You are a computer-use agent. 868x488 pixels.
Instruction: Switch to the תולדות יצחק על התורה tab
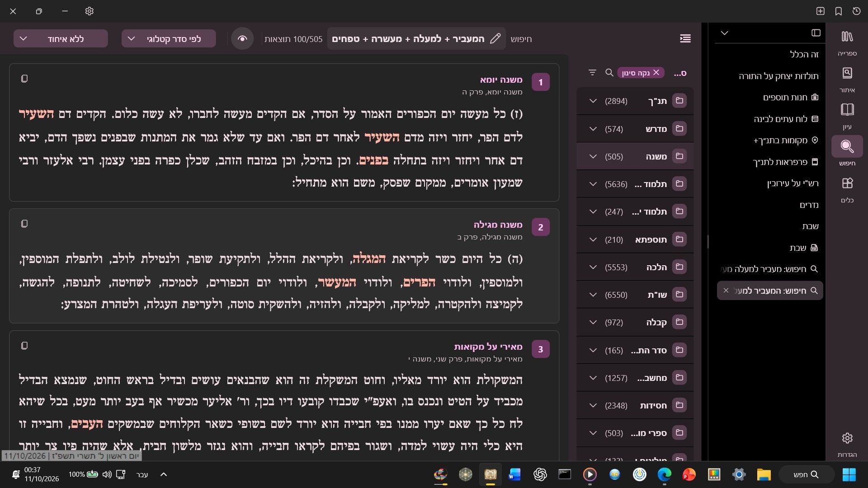[x=778, y=76]
